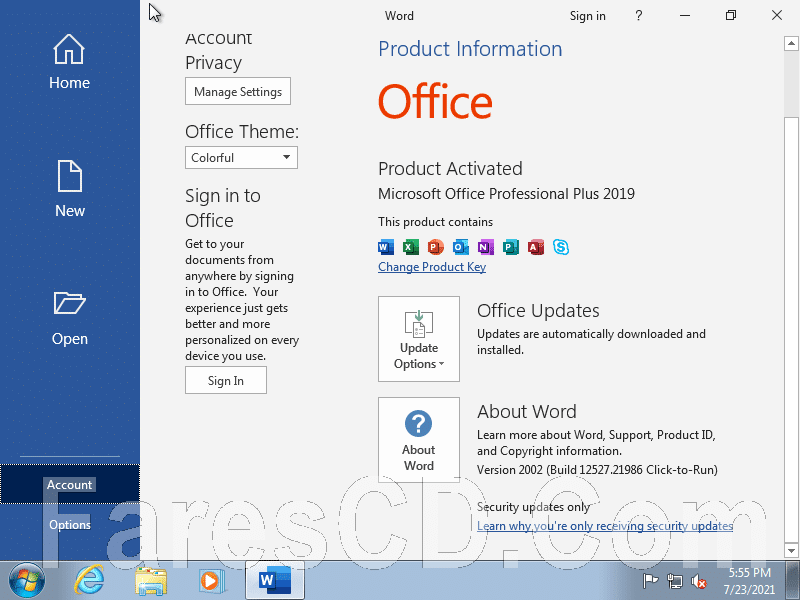Click the Word app icon under product contains
The image size is (800, 600).
(x=386, y=247)
